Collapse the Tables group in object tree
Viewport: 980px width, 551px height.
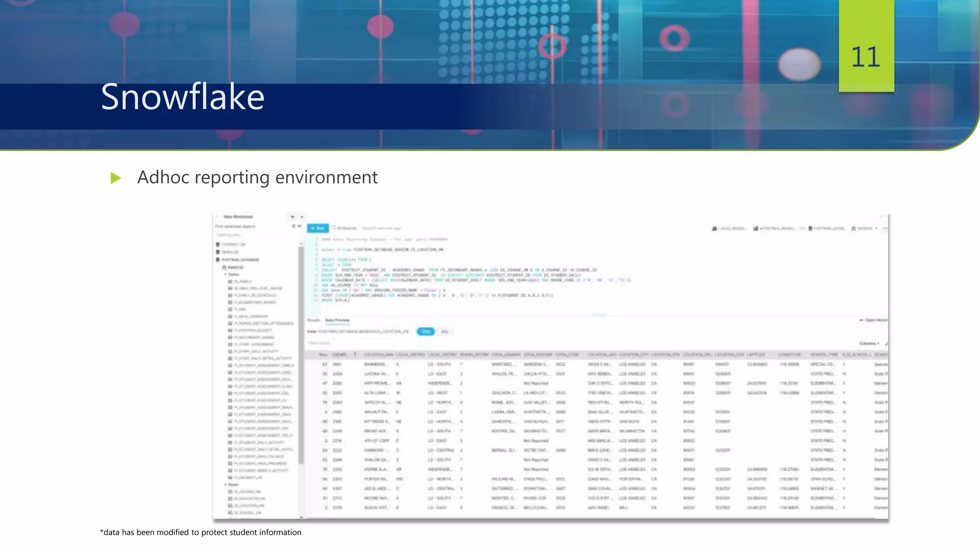coord(225,275)
